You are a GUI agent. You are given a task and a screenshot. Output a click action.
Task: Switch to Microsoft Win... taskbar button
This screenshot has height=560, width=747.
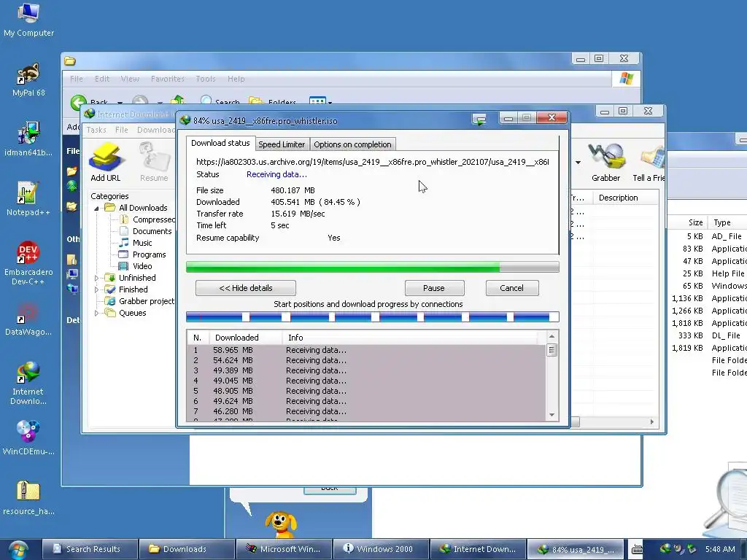point(285,549)
